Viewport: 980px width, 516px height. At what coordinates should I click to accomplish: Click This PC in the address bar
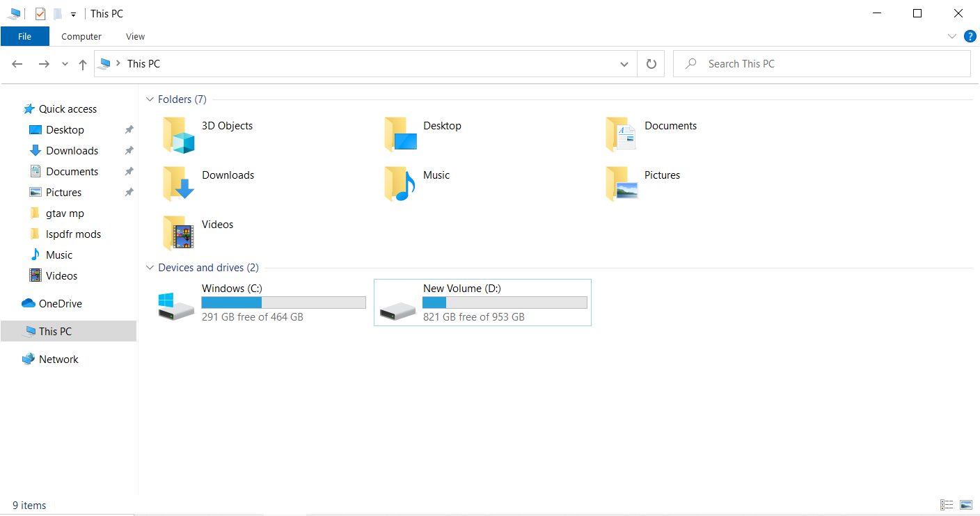[143, 64]
